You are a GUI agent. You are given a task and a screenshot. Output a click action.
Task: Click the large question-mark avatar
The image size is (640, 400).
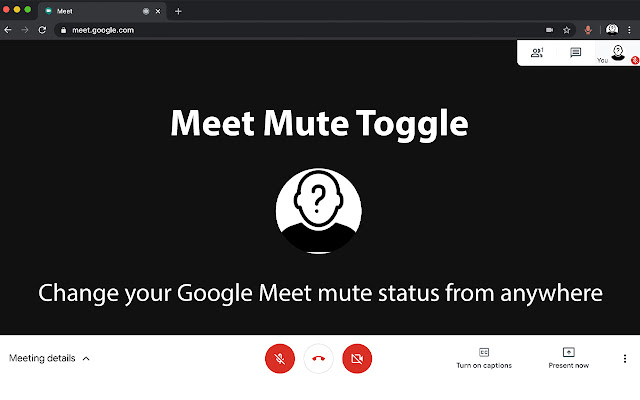(318, 211)
